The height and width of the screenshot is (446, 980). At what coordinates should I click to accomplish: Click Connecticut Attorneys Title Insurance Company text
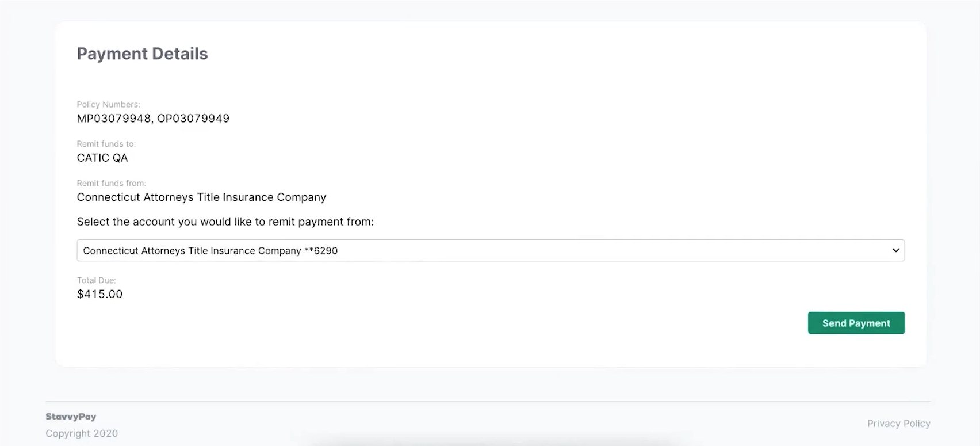[x=201, y=197]
